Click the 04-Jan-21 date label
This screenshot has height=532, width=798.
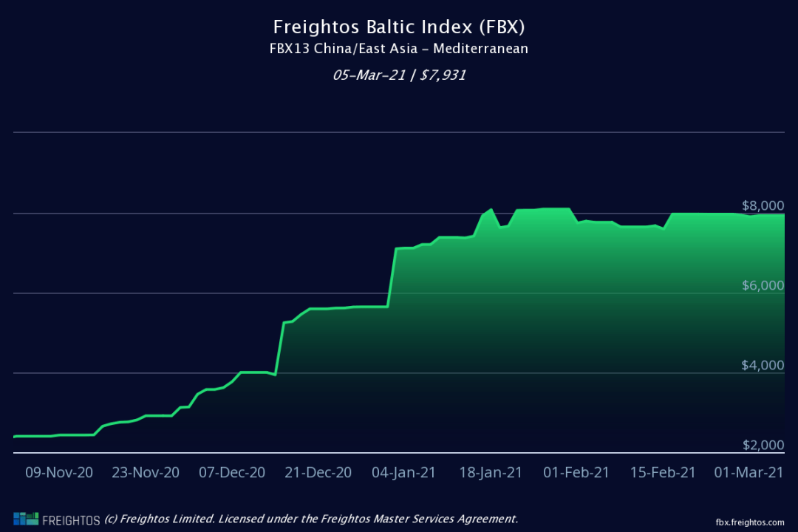404,473
